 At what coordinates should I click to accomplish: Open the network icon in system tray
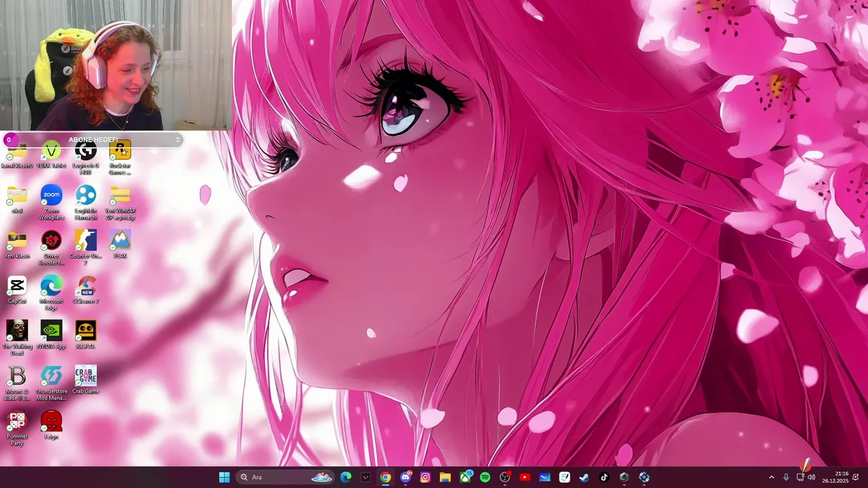(800, 477)
